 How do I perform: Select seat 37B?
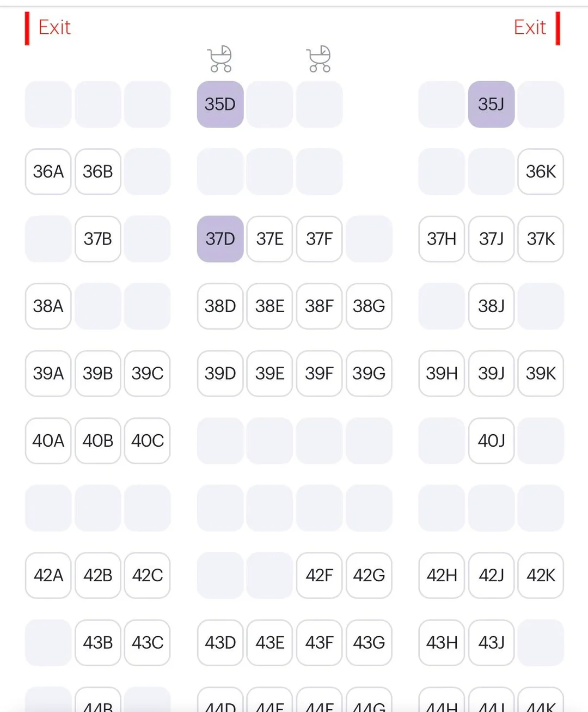point(98,239)
